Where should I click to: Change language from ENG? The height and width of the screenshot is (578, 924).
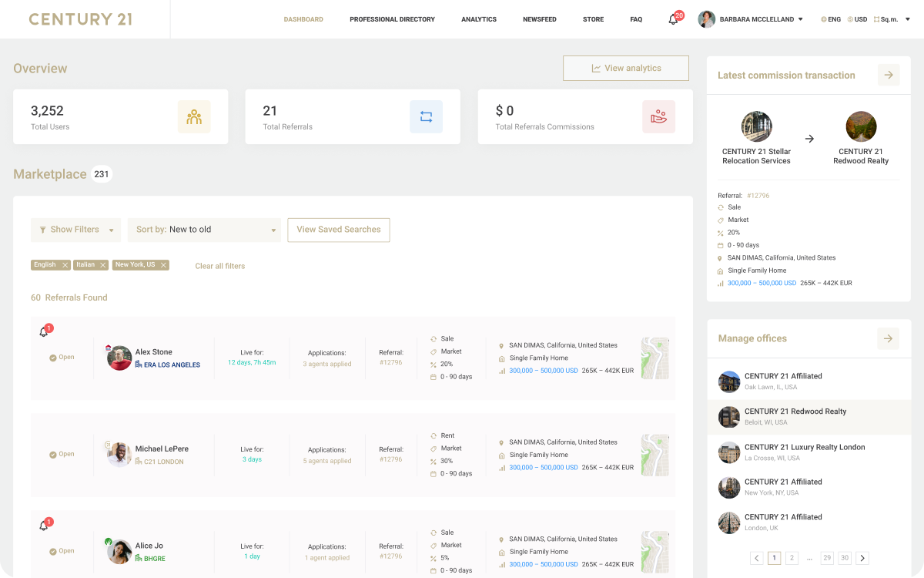831,19
